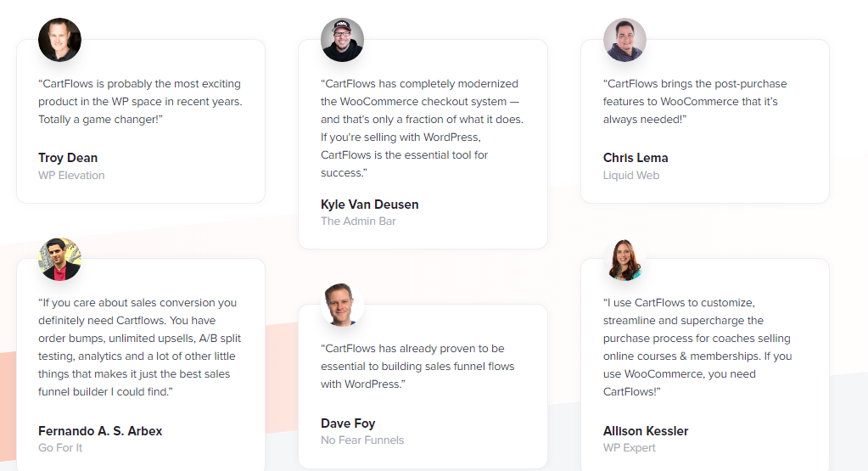Click The Admin Bar company label
Screen dimensions: 868x471
coord(358,221)
